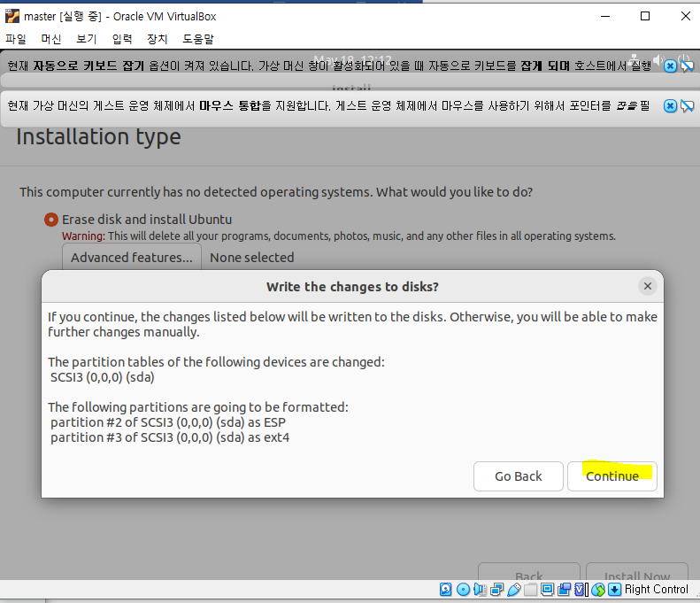
Task: Click the Right Control host key label
Action: point(657,589)
